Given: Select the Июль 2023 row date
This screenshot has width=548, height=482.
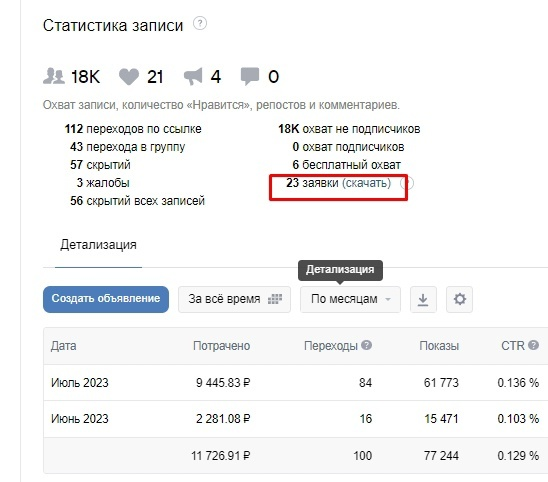Looking at the screenshot, I should [x=80, y=383].
